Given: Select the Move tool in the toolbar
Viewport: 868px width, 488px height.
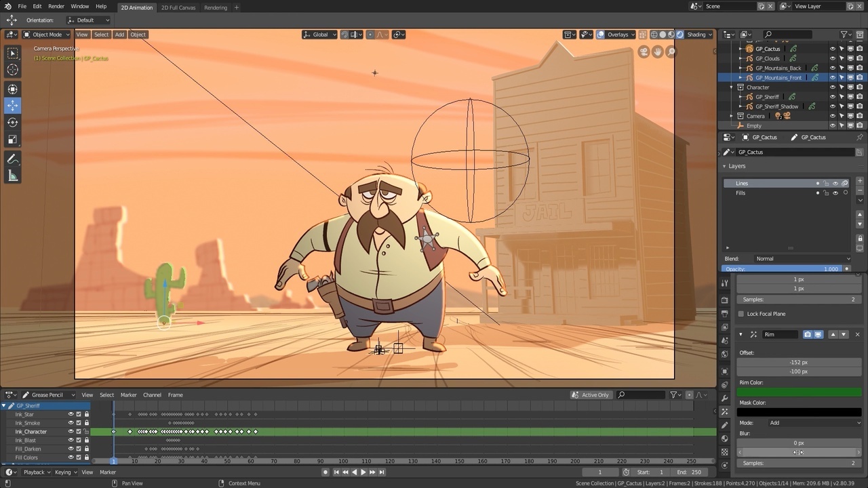Looking at the screenshot, I should pos(12,106).
